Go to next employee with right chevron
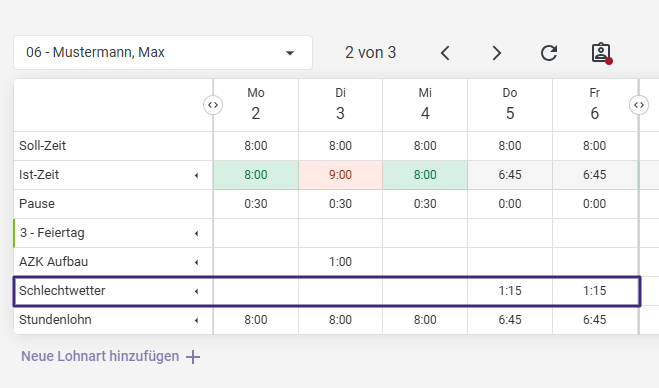659x388 pixels. pos(496,53)
